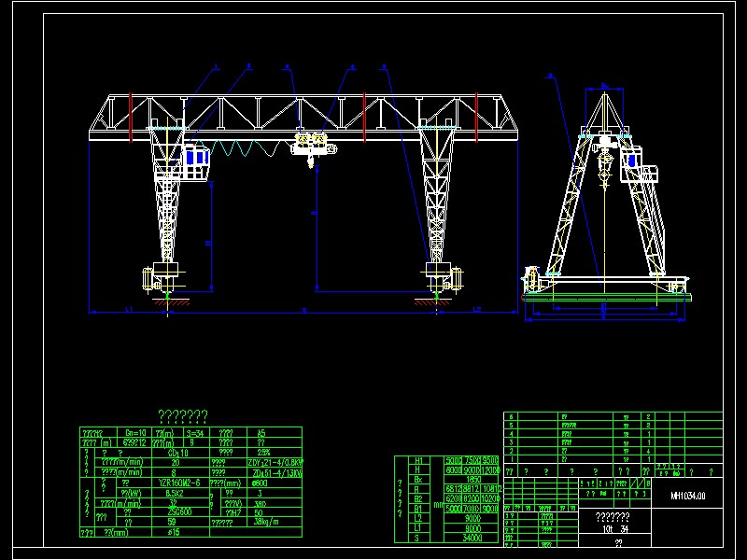Select the '10t 34' title block text

[x=615, y=529]
